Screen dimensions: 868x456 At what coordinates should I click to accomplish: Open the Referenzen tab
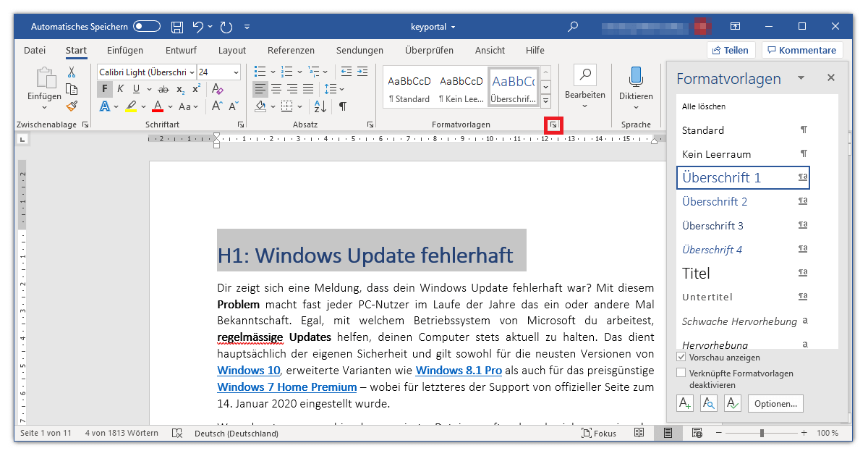pyautogui.click(x=291, y=50)
